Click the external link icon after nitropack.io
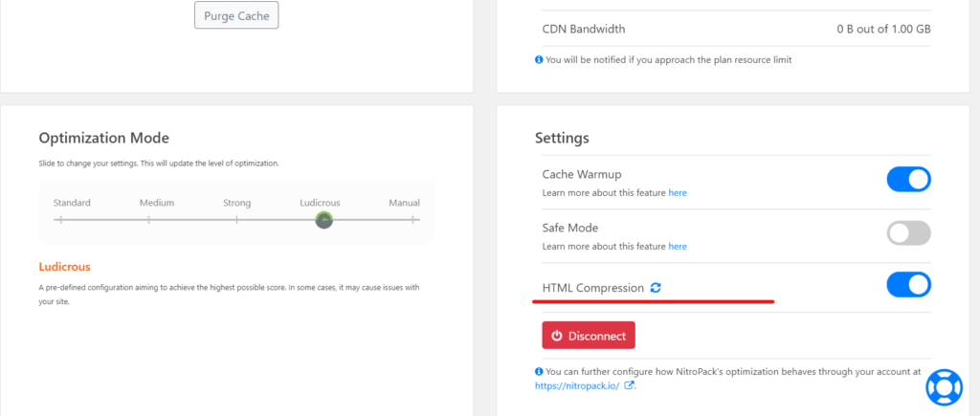 tap(630, 385)
